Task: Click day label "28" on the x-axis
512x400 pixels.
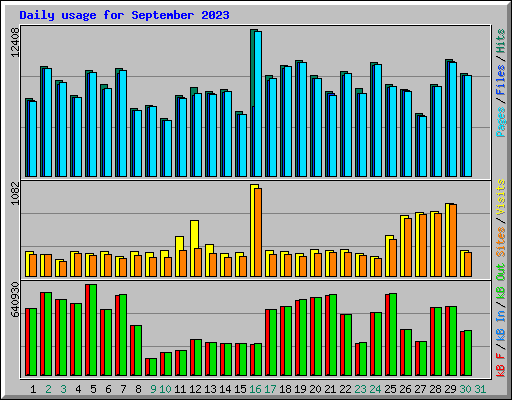Action: 435,389
